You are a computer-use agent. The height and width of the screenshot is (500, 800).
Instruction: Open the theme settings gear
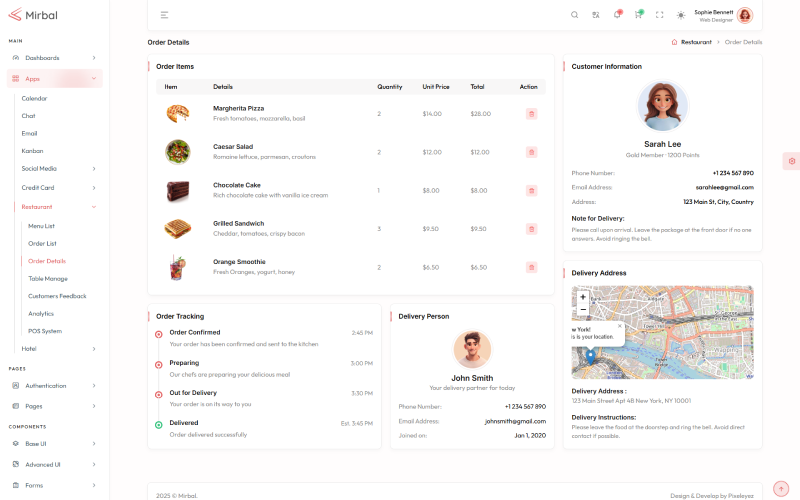791,160
